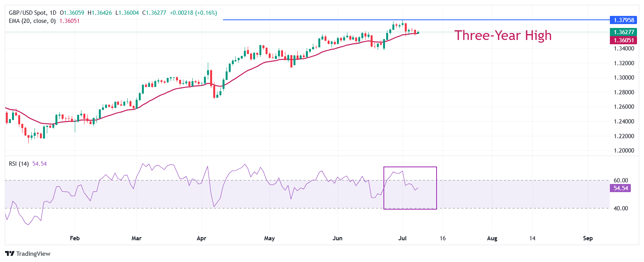
Task: Click the GBP/USD Spot symbol title
Action: click(x=27, y=13)
